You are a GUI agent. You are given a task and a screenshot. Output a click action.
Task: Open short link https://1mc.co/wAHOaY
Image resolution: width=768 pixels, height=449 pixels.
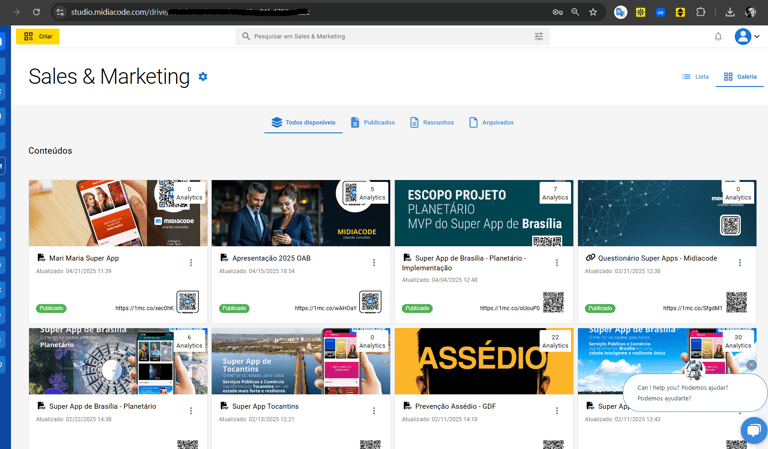[x=326, y=308]
